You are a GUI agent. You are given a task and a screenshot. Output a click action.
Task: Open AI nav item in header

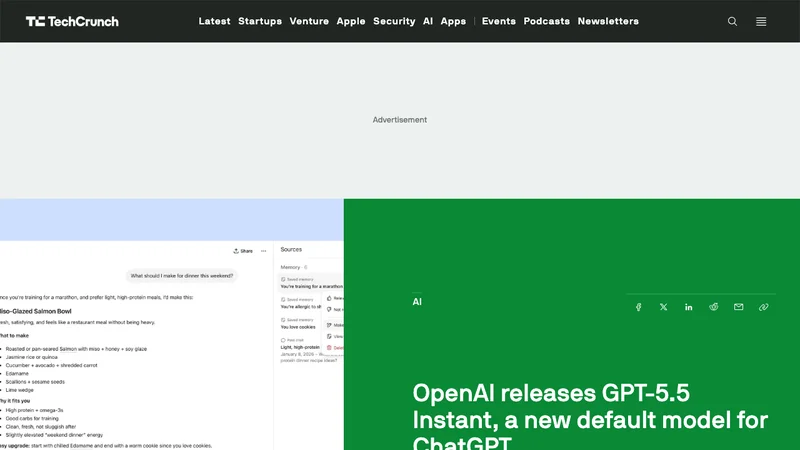click(x=428, y=21)
